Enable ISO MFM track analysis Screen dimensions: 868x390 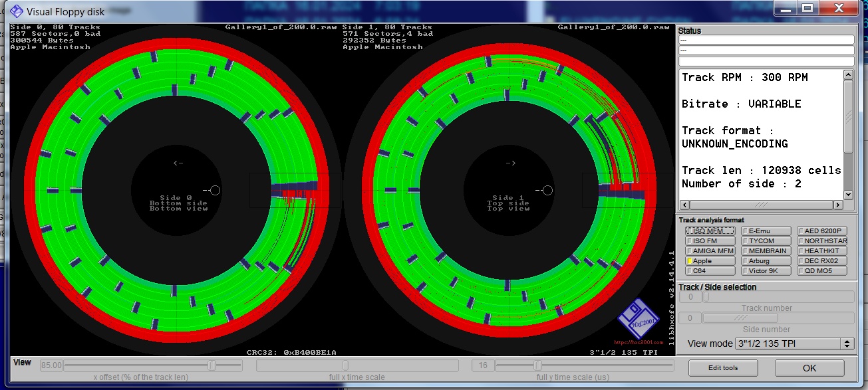pos(710,231)
